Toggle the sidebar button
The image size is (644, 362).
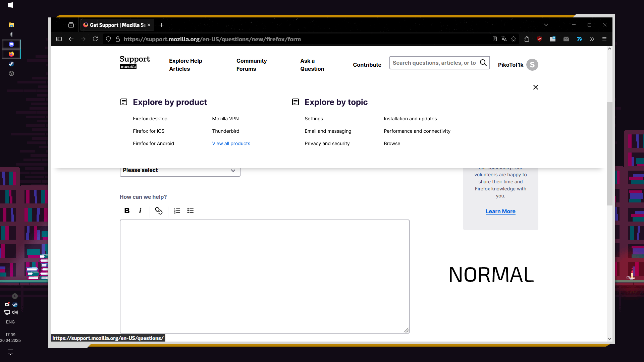point(59,39)
